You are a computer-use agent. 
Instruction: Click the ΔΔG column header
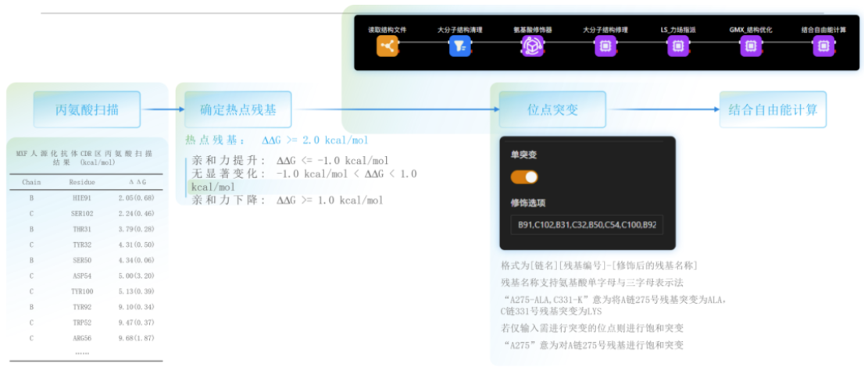coord(136,182)
